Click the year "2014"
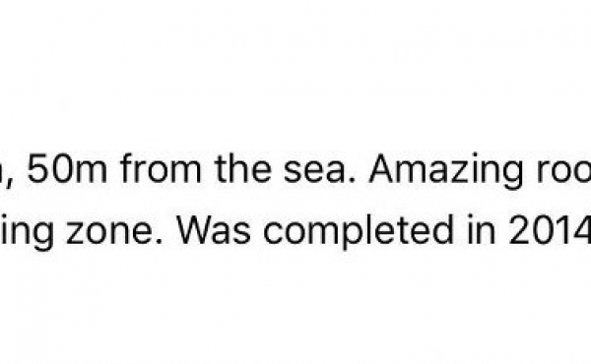This screenshot has height=364, width=591. click(550, 229)
